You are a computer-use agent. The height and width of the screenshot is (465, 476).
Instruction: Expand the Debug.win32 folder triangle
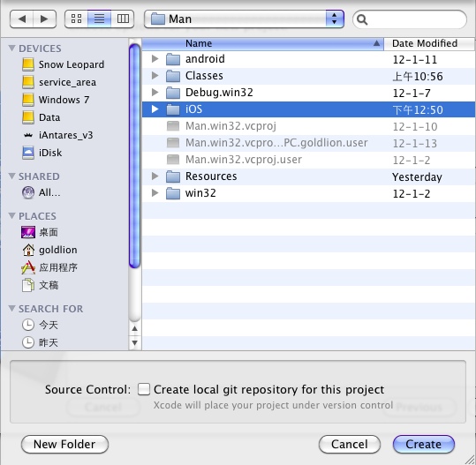tap(155, 93)
